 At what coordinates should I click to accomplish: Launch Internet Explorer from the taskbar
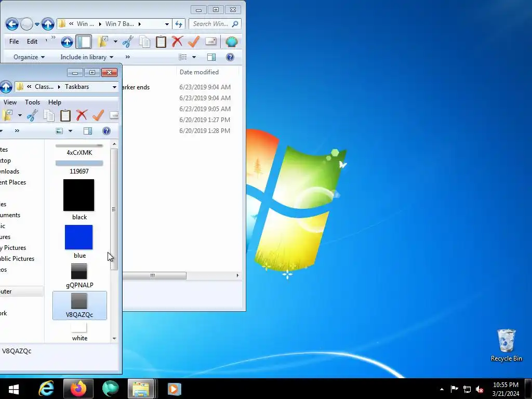pos(46,389)
